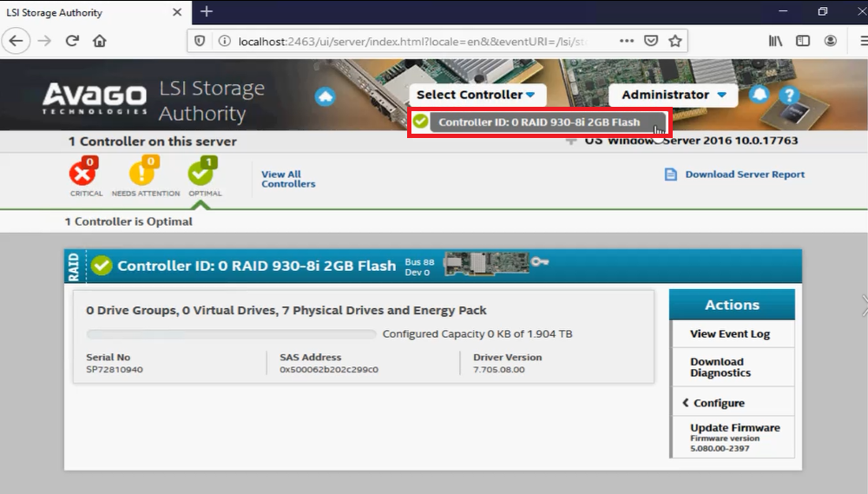Click the red Critical status icon
Viewport: 868px width, 494px height.
pos(83,175)
